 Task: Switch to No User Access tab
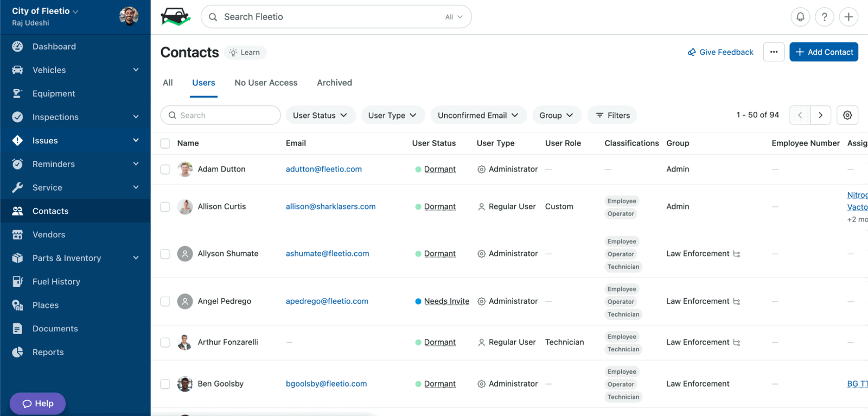click(266, 83)
